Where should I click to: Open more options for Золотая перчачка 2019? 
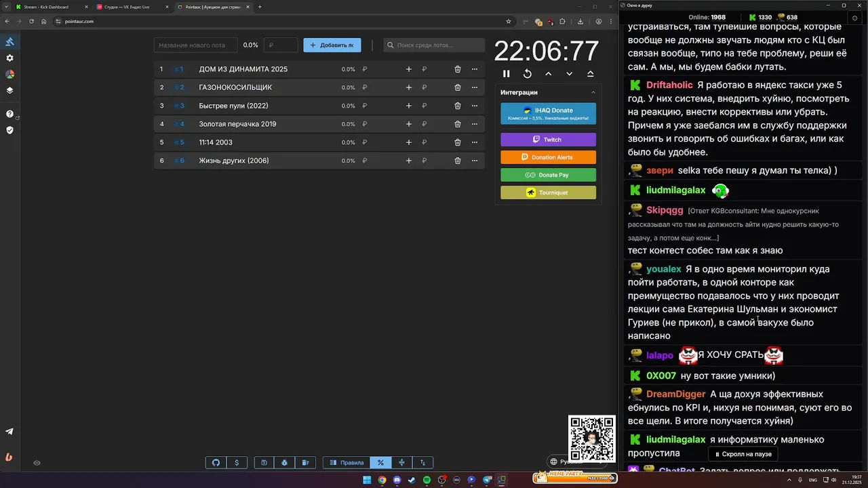click(475, 124)
